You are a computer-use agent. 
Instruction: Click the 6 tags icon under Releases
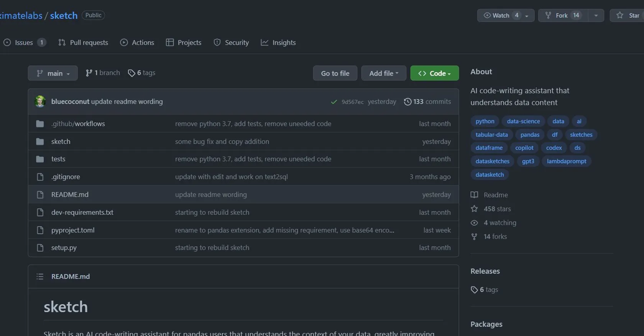[474, 290]
